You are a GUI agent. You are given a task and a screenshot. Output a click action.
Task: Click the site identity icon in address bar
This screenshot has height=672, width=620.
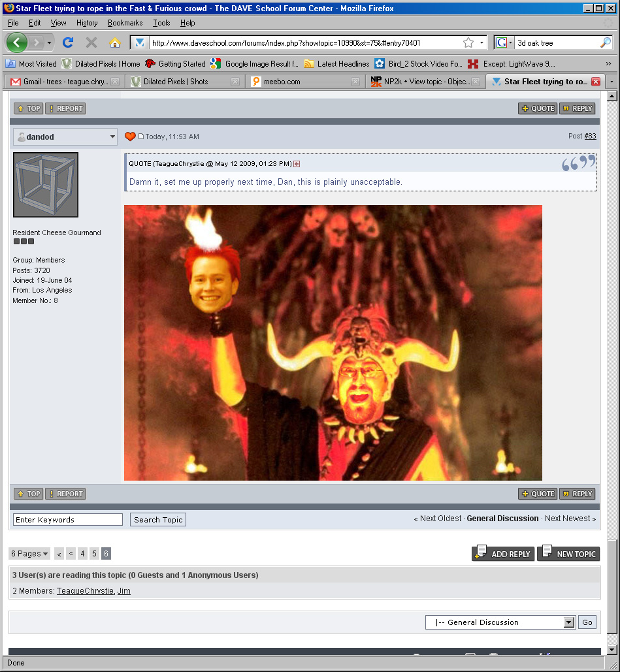pos(139,42)
